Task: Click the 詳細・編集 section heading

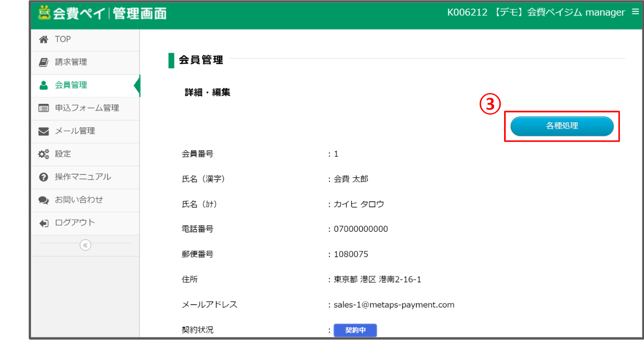Action: point(207,92)
